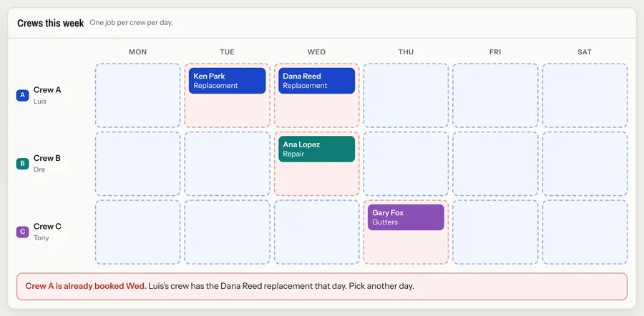The image size is (644, 316).
Task: Select Crew B's empty Tuesday slot
Action: point(227,164)
